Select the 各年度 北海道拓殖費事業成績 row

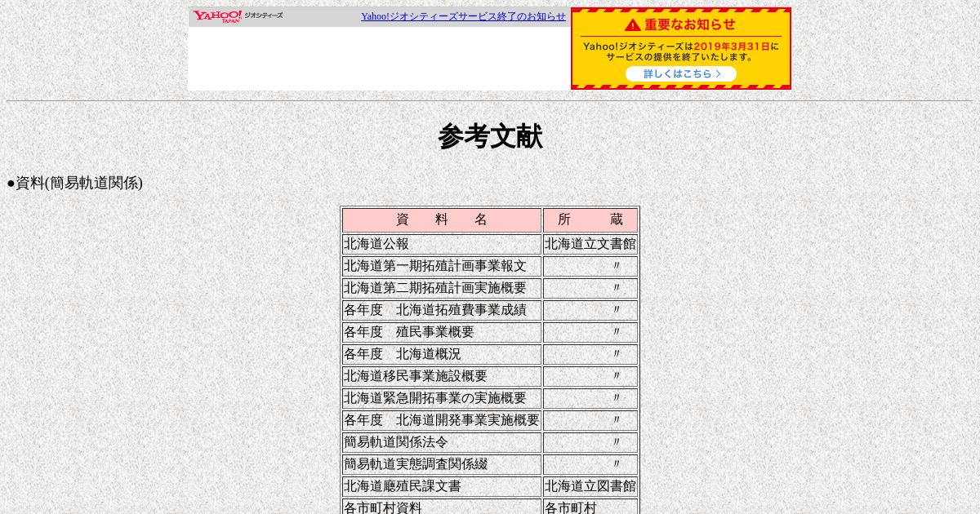pyautogui.click(x=490, y=310)
